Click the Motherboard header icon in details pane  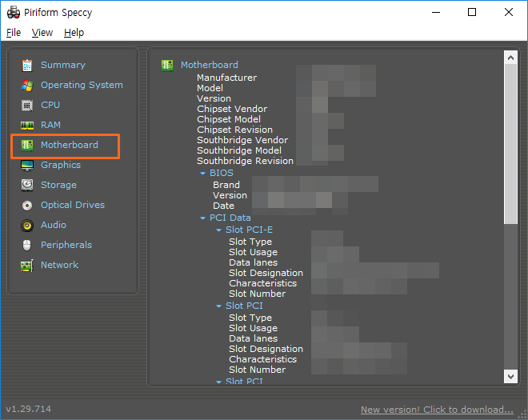point(167,66)
